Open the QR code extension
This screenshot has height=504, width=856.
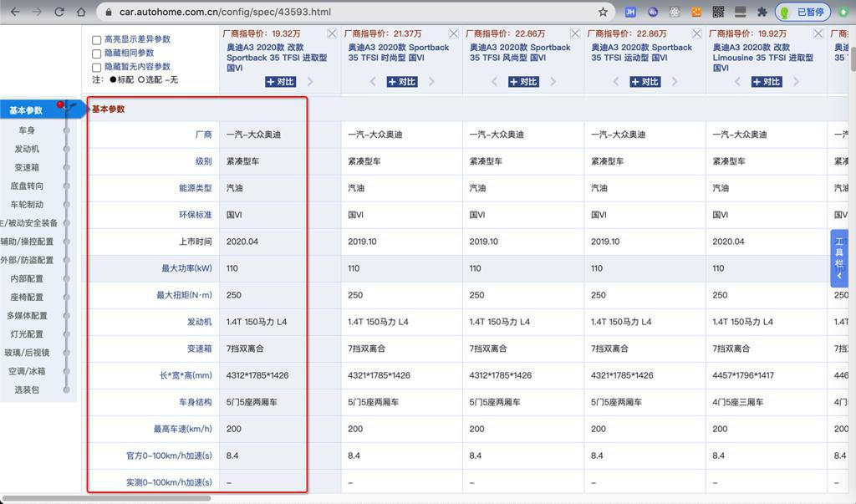(x=718, y=12)
